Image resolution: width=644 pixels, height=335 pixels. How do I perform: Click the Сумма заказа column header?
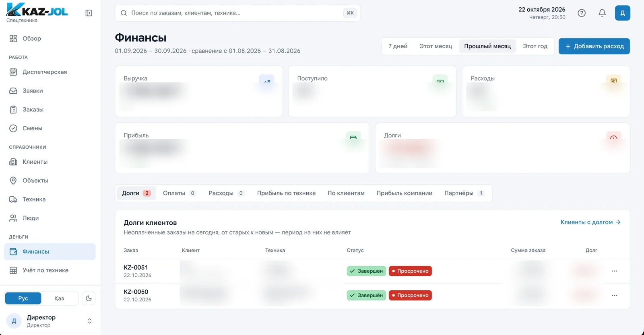528,250
